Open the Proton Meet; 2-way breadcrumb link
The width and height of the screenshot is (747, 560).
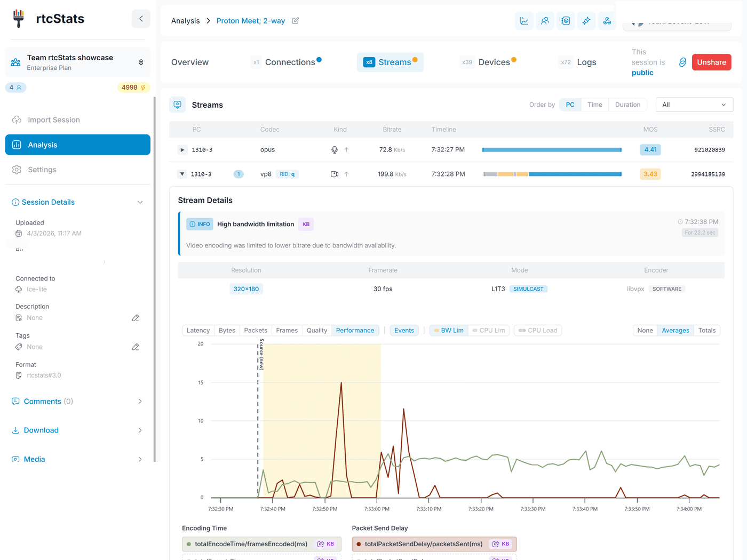pyautogui.click(x=251, y=21)
